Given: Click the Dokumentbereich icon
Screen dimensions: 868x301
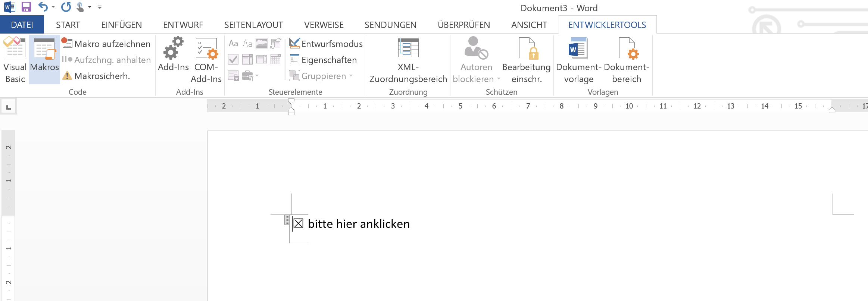Looking at the screenshot, I should (x=626, y=60).
